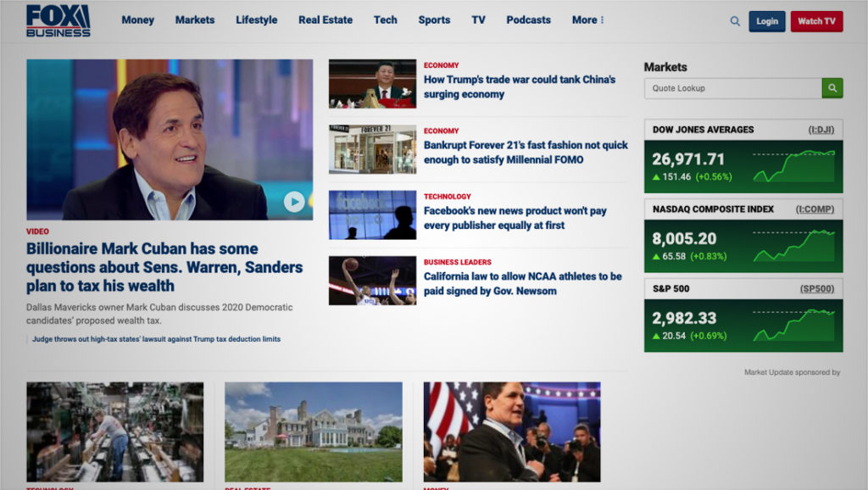Viewport: 868px width, 490px height.
Task: Open the More menu via its ellipsis icon
Action: pyautogui.click(x=603, y=19)
